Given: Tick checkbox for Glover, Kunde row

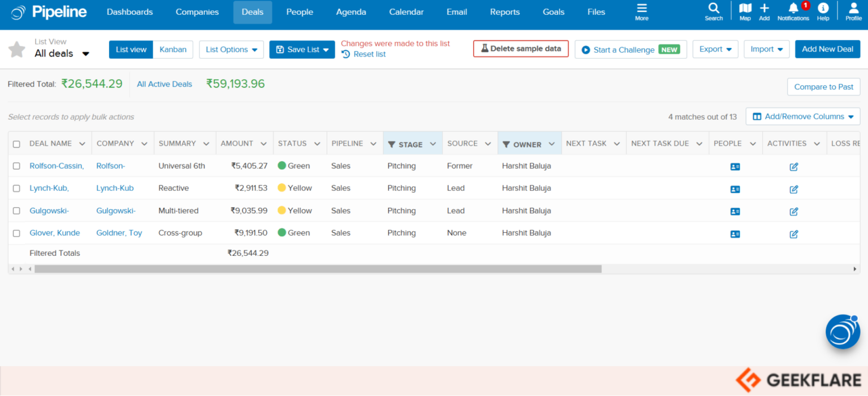Looking at the screenshot, I should pos(16,233).
